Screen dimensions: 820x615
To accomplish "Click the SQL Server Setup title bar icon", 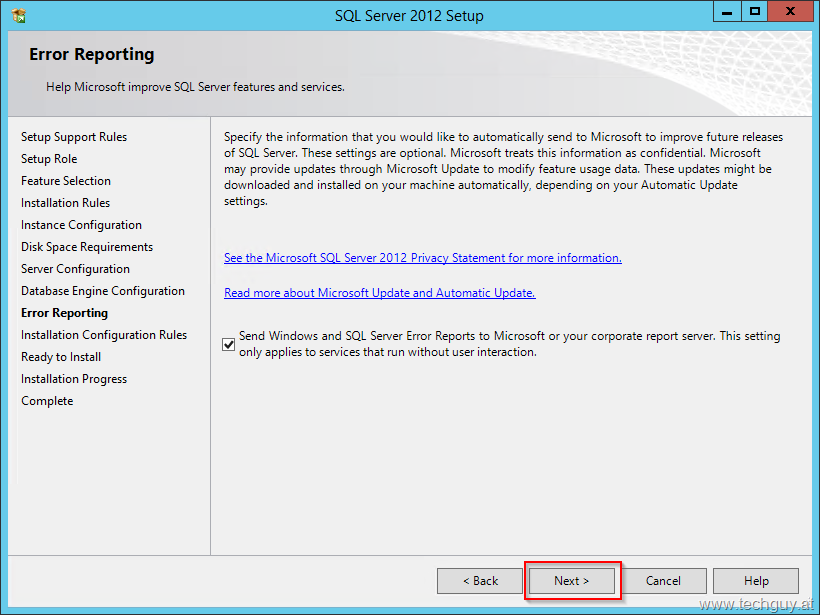I will pos(19,16).
